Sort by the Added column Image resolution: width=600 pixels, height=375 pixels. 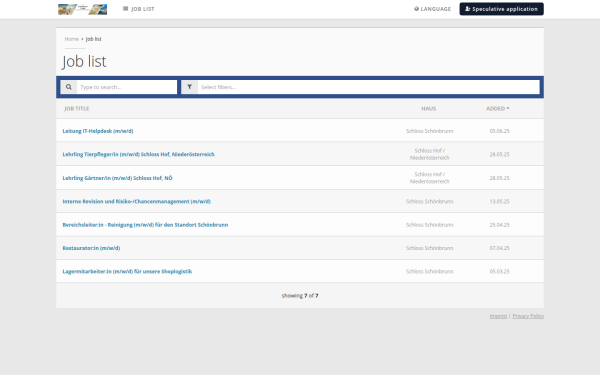(497, 109)
